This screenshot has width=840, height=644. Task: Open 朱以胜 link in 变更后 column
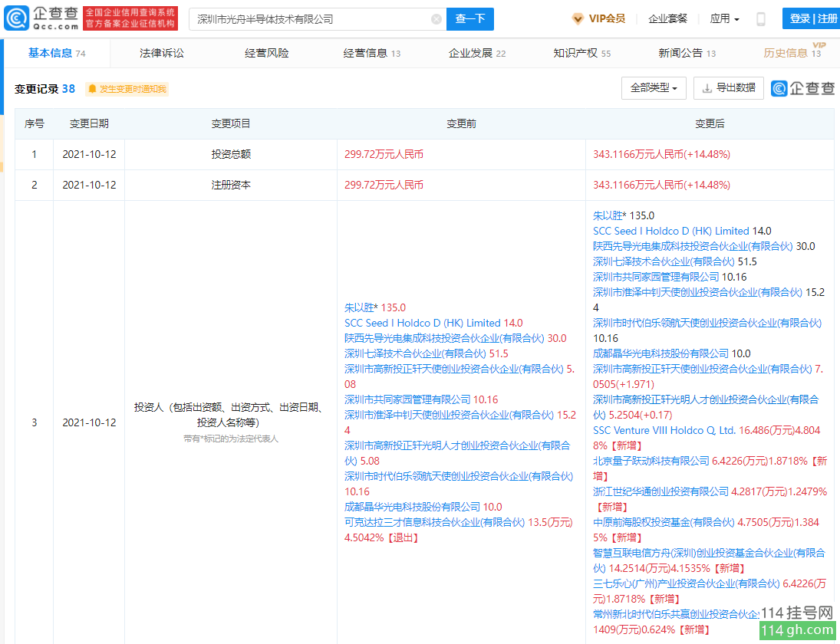point(608,215)
